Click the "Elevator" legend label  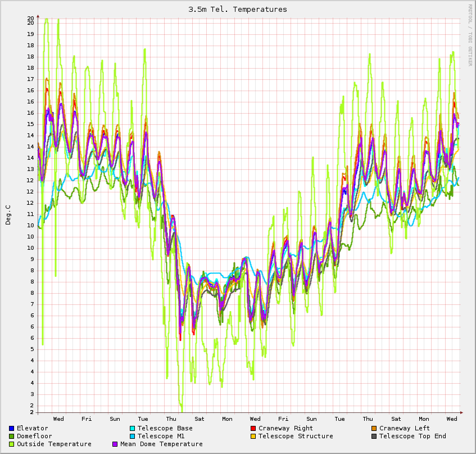33,429
